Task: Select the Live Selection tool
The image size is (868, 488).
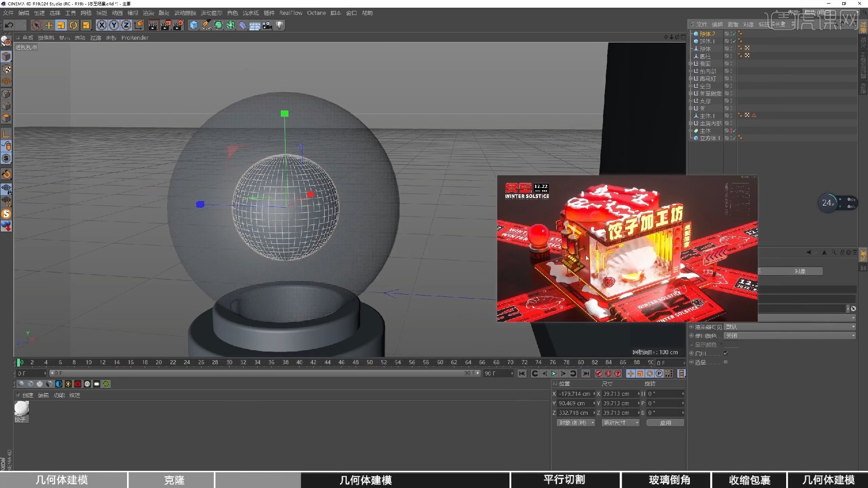Action: point(37,25)
